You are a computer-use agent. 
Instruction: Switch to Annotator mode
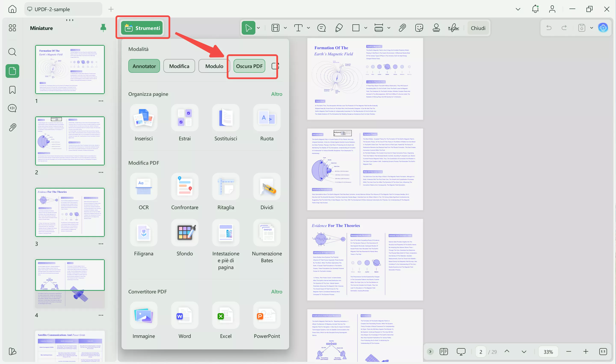(x=144, y=66)
